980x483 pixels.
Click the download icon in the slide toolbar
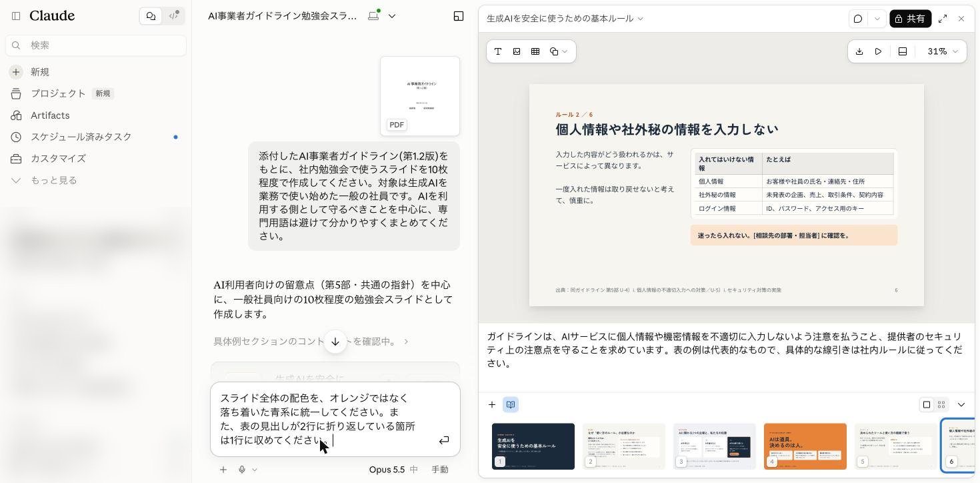point(859,51)
